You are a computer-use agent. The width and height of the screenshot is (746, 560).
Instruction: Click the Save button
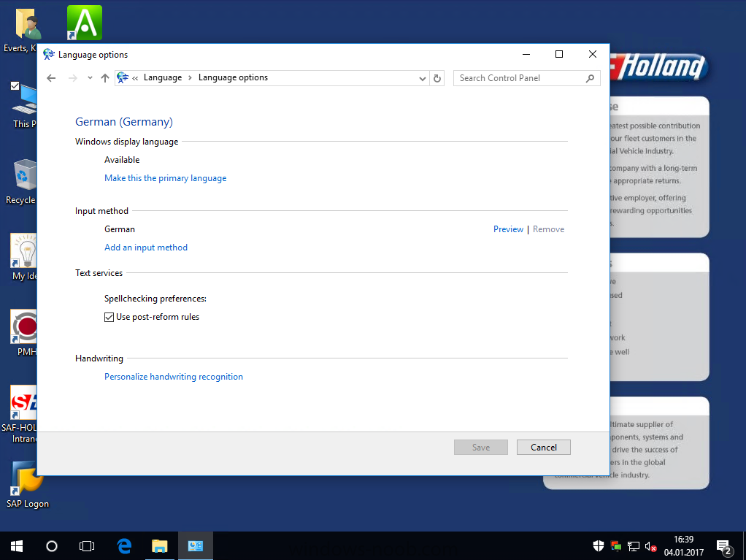coord(481,448)
